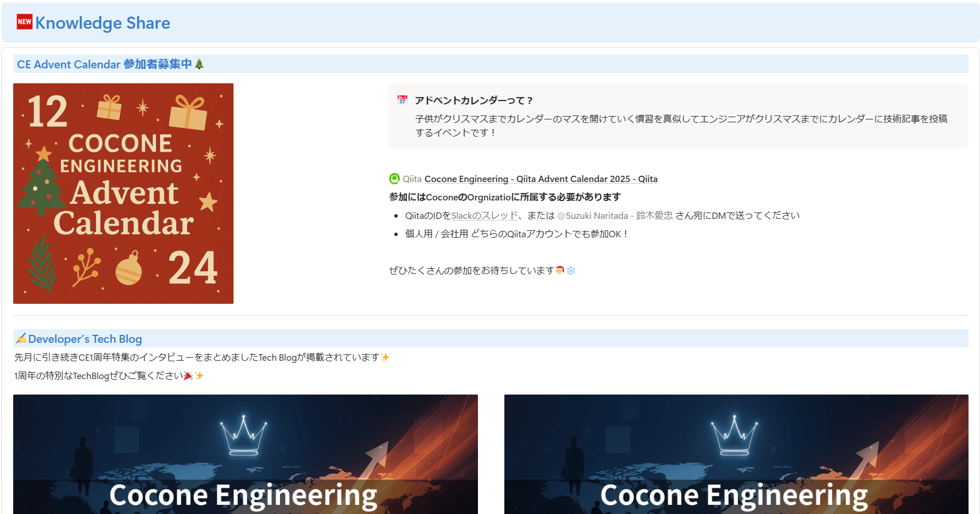Click the 参加にはCoconeのOrgnizatioに所属する必要があります text
This screenshot has height=514, width=980.
tap(505, 197)
